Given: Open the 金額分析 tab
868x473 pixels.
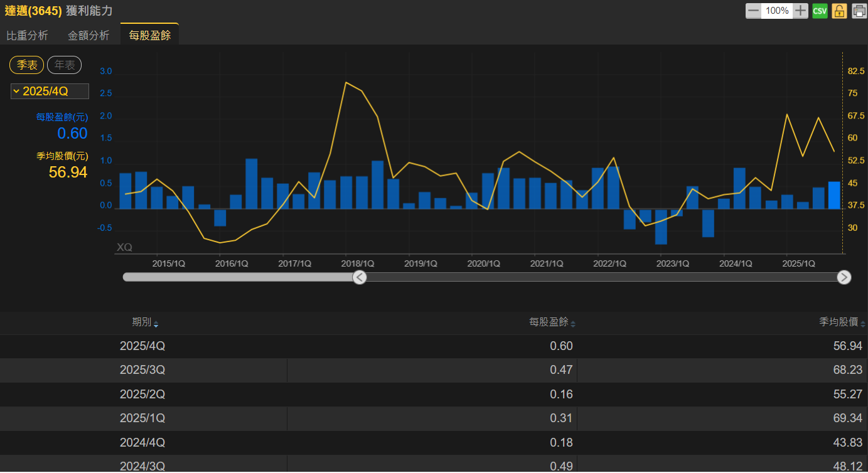Looking at the screenshot, I should point(88,36).
